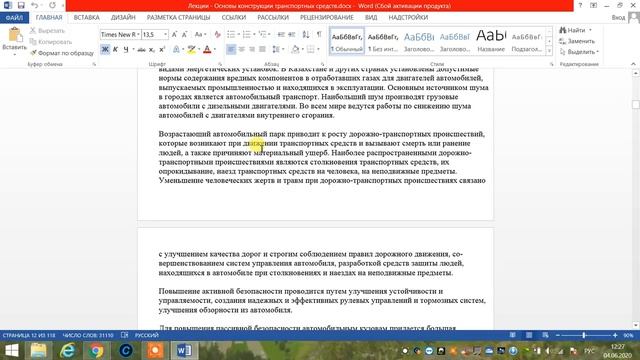This screenshot has width=640, height=360.
Task: Click word count ЧИСЛО СЛОВ in status bar
Action: pos(88,335)
